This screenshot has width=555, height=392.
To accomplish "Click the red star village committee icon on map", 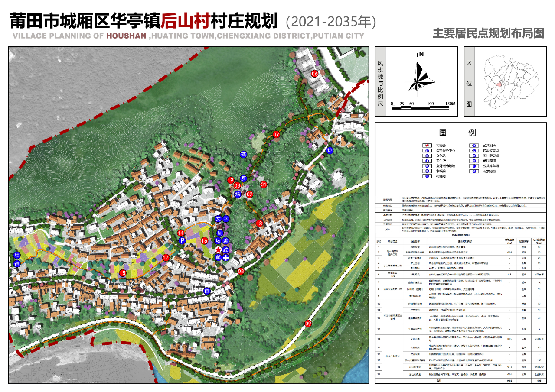I will click(219, 250).
